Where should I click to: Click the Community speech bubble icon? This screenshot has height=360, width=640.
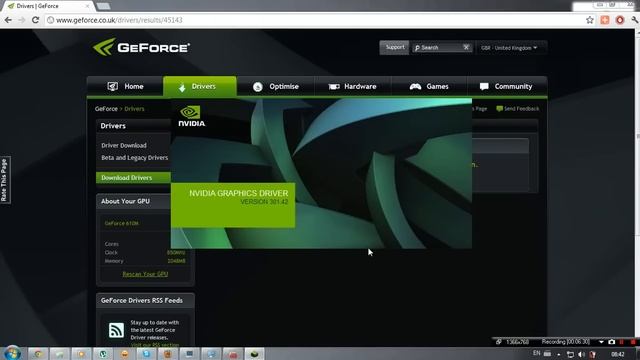484,87
